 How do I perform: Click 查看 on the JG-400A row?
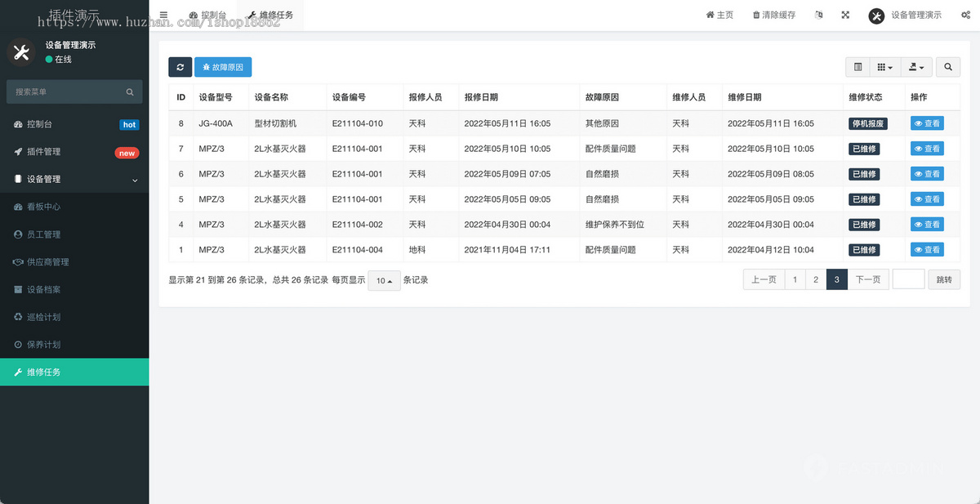[x=927, y=123]
